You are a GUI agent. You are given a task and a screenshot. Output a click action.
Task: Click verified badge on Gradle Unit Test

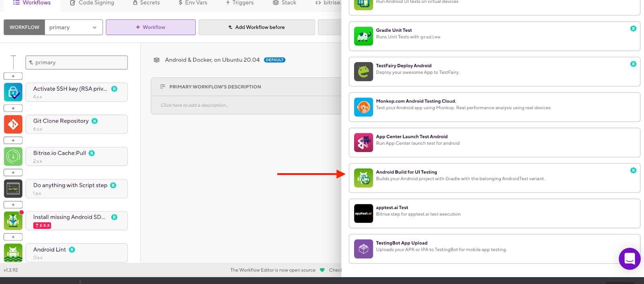point(633,29)
